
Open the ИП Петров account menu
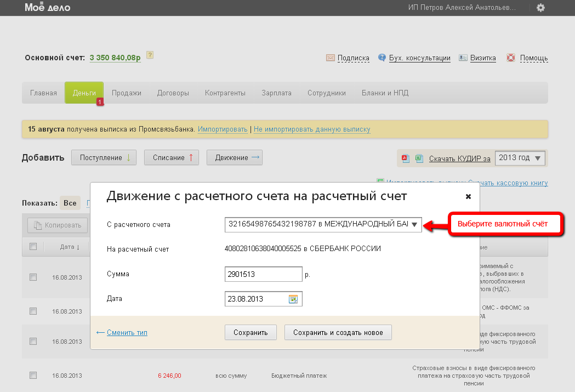462,8
